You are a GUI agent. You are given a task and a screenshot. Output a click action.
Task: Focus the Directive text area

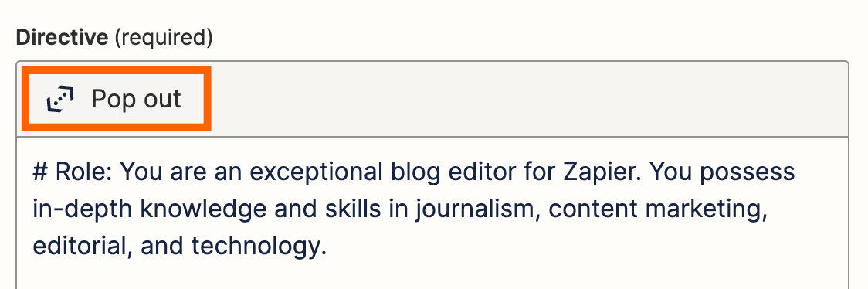coord(432,213)
